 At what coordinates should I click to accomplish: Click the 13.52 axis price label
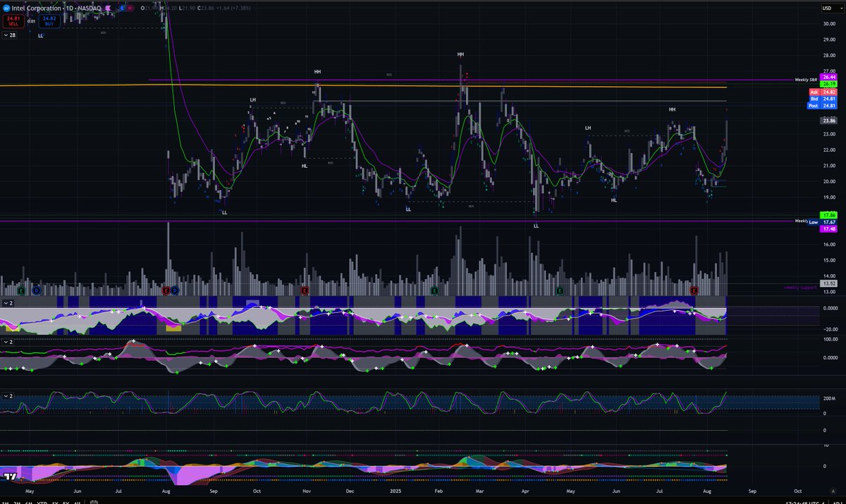pos(828,284)
